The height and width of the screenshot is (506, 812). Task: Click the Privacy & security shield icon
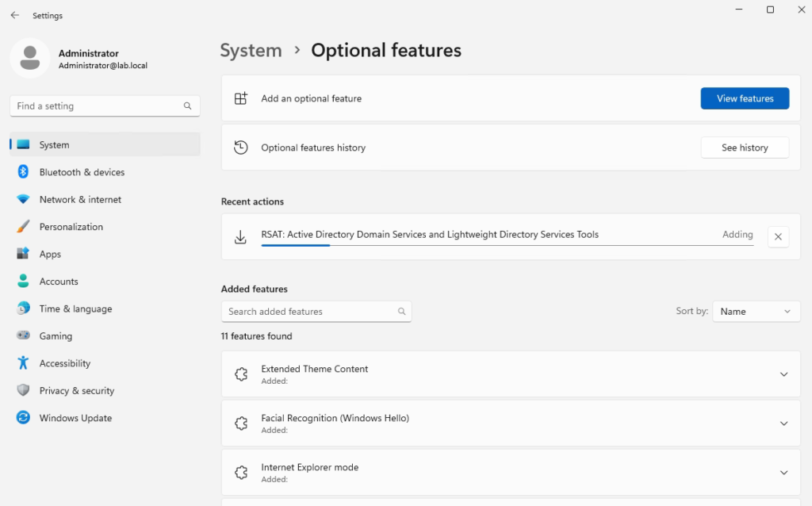click(23, 390)
